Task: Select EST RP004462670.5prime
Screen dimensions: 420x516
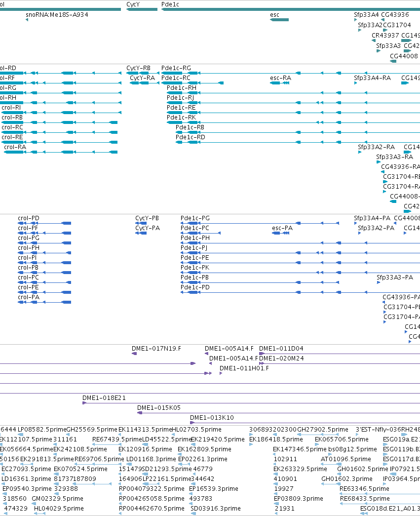Action: coord(152,509)
